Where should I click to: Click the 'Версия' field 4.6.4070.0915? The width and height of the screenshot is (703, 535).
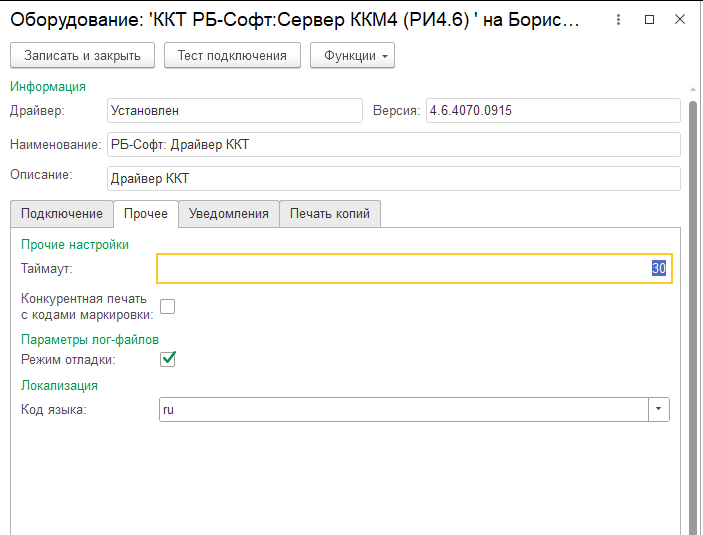coord(553,111)
